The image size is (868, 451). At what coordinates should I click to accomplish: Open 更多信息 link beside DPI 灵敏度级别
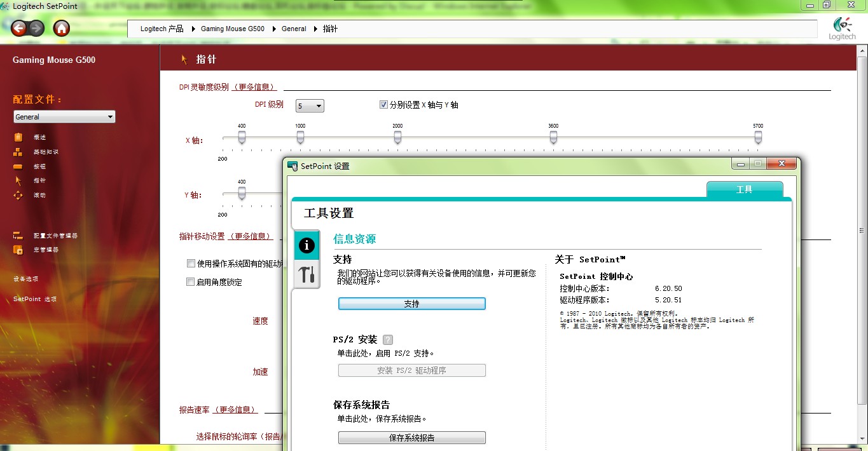click(254, 87)
